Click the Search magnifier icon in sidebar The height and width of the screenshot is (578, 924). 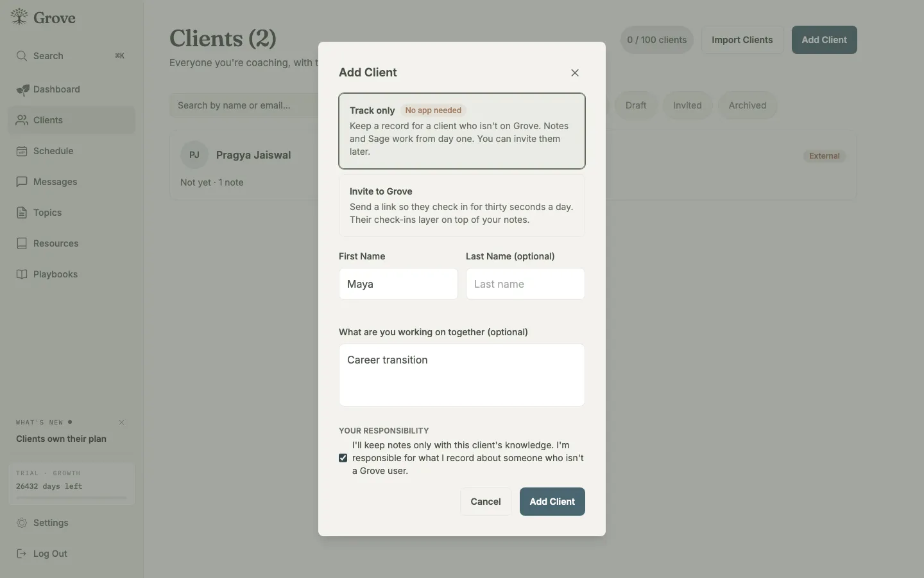tap(22, 56)
